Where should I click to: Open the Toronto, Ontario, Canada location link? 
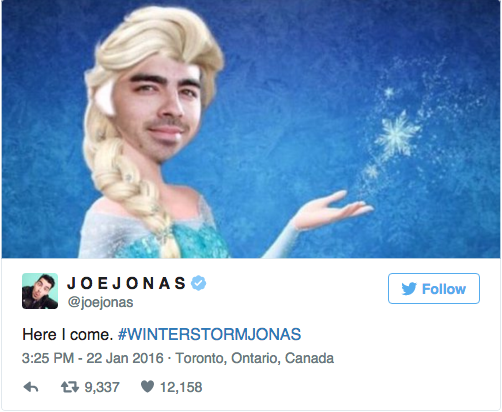click(x=255, y=358)
